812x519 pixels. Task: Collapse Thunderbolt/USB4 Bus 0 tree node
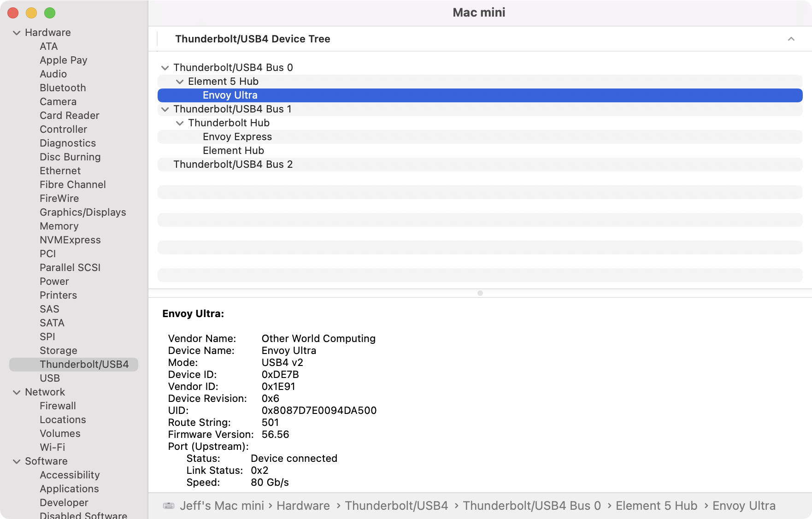coord(165,68)
